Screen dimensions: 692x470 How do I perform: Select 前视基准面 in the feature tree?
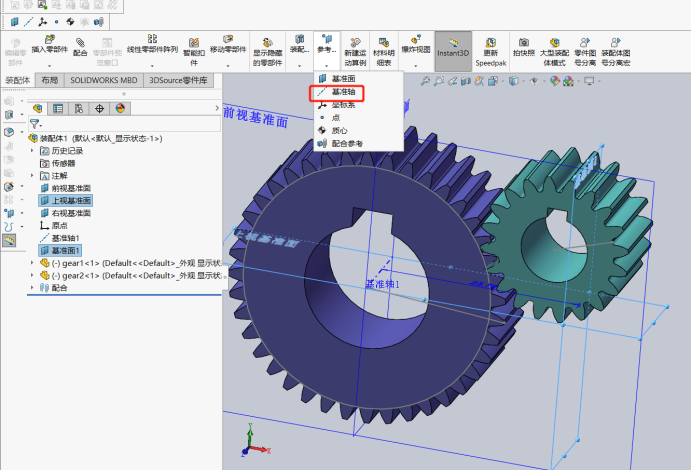65,188
